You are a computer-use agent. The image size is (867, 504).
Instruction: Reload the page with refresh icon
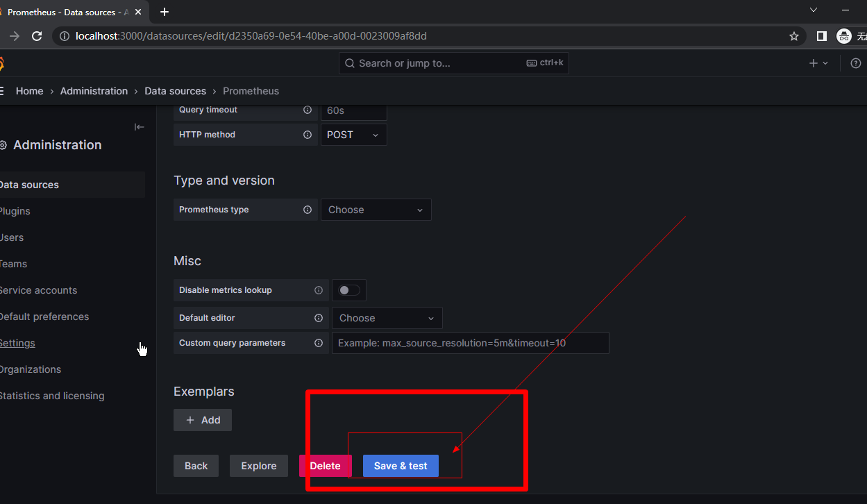pos(37,36)
